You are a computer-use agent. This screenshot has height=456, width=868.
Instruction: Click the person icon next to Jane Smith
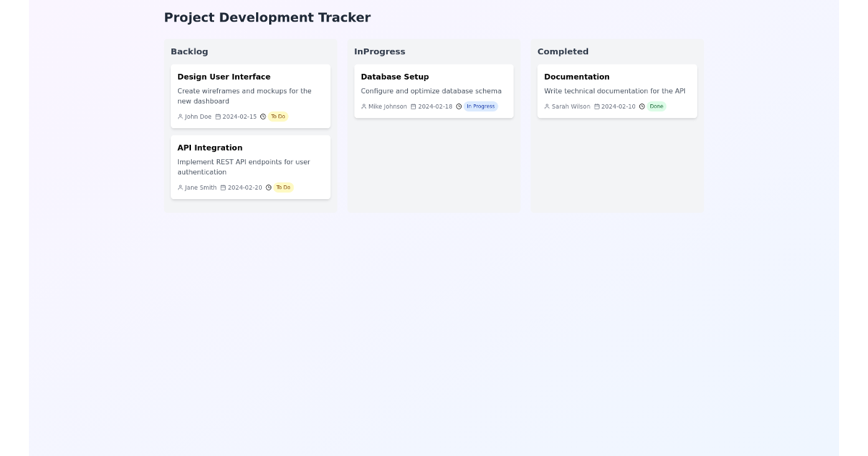(x=179, y=187)
